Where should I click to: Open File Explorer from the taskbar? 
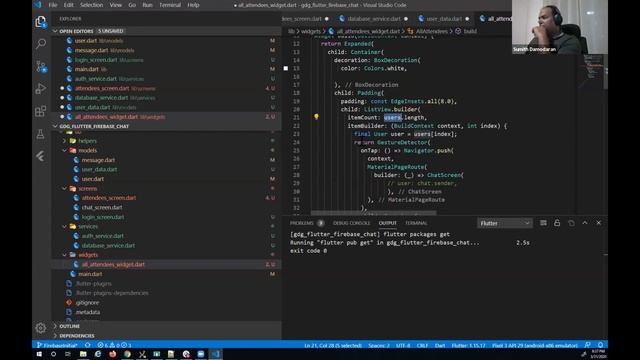click(x=83, y=354)
